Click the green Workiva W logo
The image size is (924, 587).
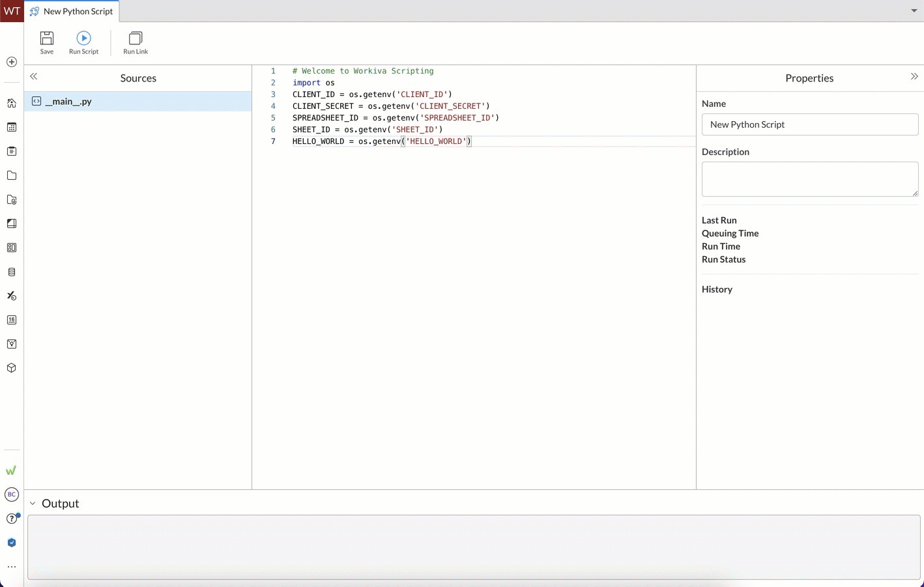(x=11, y=470)
